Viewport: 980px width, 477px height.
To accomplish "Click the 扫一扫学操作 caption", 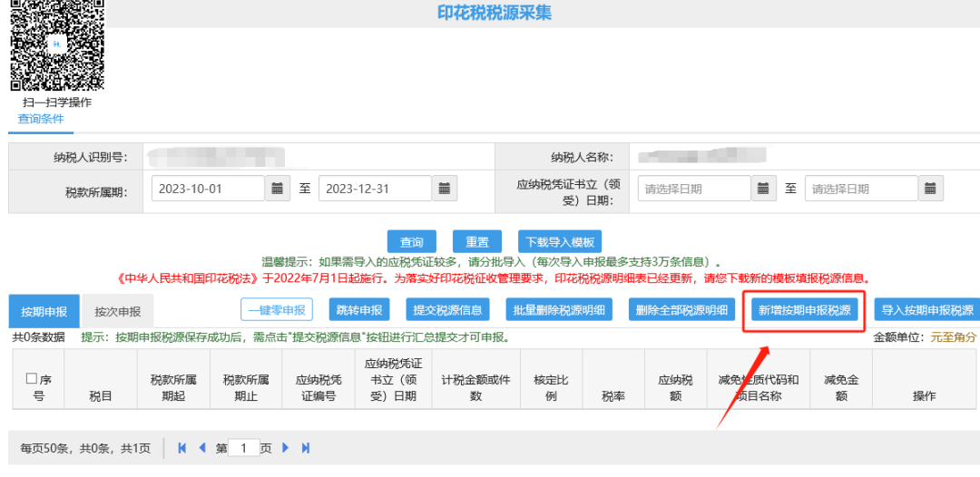I will point(57,102).
